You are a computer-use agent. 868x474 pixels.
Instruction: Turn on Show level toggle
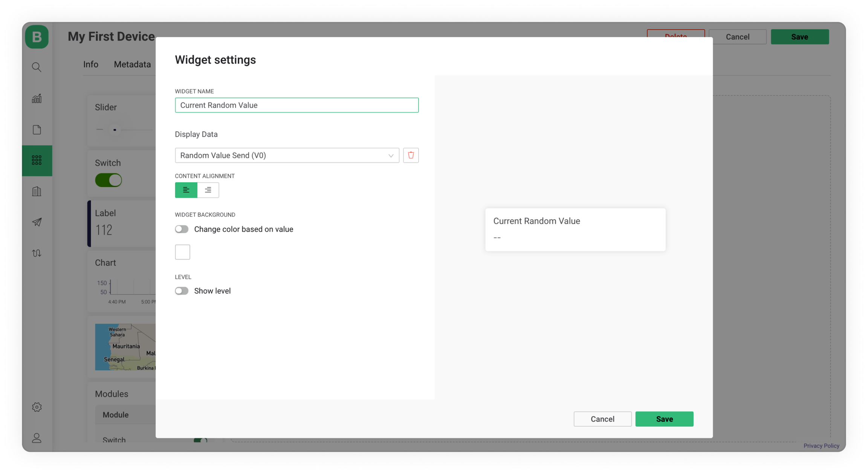point(182,291)
